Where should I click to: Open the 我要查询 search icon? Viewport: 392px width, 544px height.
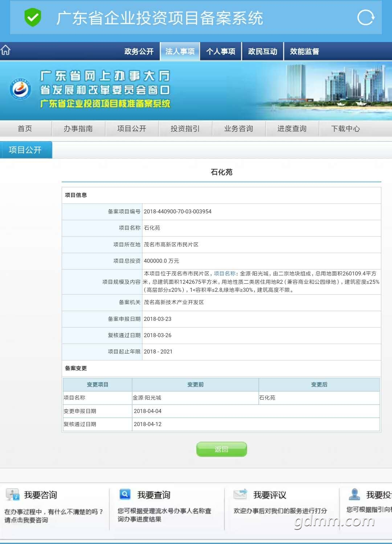(125, 494)
